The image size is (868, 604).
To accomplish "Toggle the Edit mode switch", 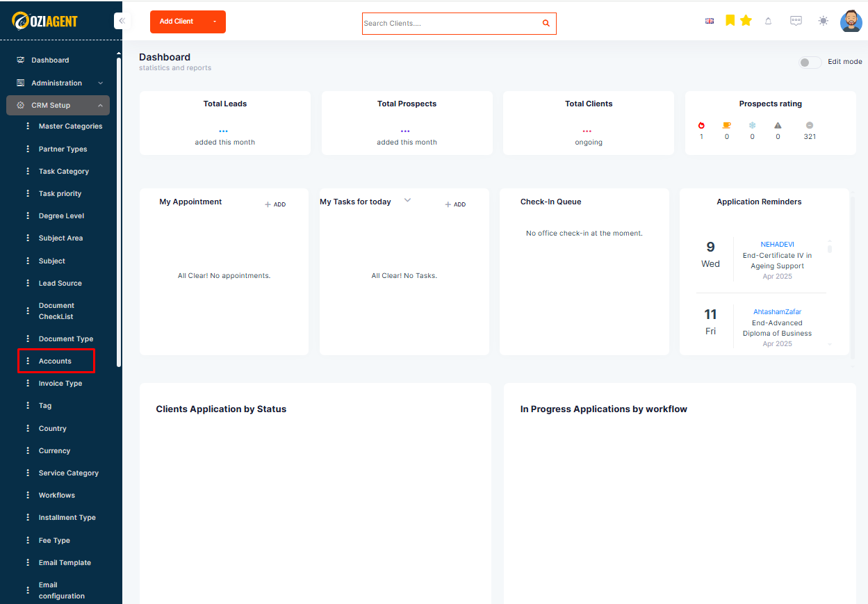I will point(810,63).
